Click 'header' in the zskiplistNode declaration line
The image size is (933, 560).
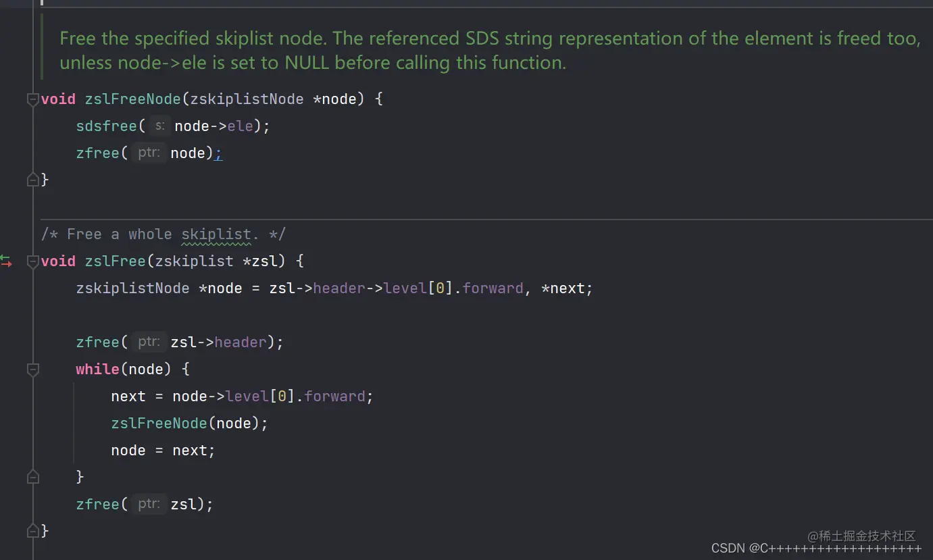click(339, 288)
